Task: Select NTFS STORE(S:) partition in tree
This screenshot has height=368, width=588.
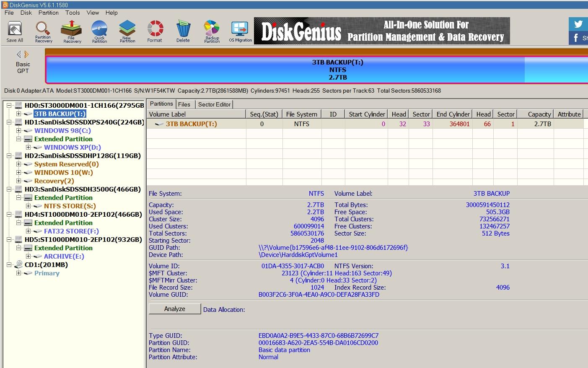Action: point(70,206)
